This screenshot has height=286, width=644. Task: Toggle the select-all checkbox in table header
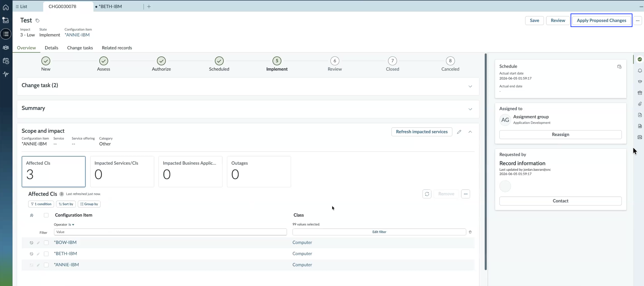pos(46,215)
